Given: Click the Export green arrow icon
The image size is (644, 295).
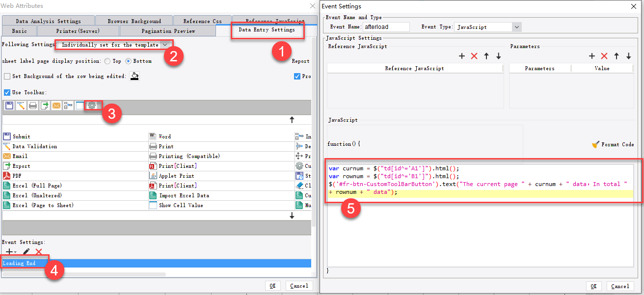Looking at the screenshot, I should 44,105.
